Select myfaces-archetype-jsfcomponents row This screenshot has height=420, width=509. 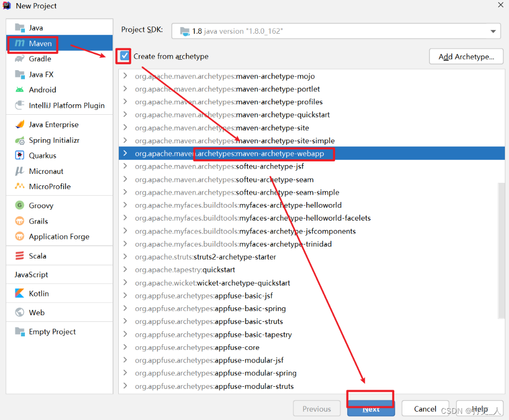[x=312, y=231]
